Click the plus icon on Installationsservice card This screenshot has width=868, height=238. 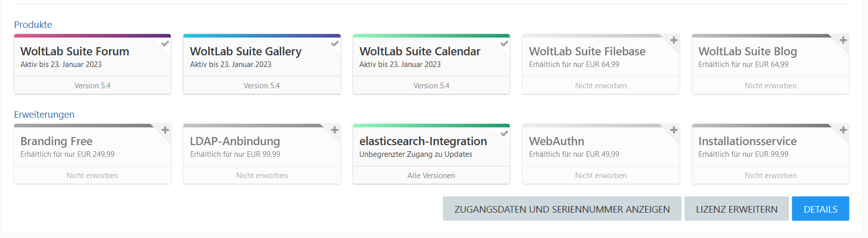click(x=843, y=130)
